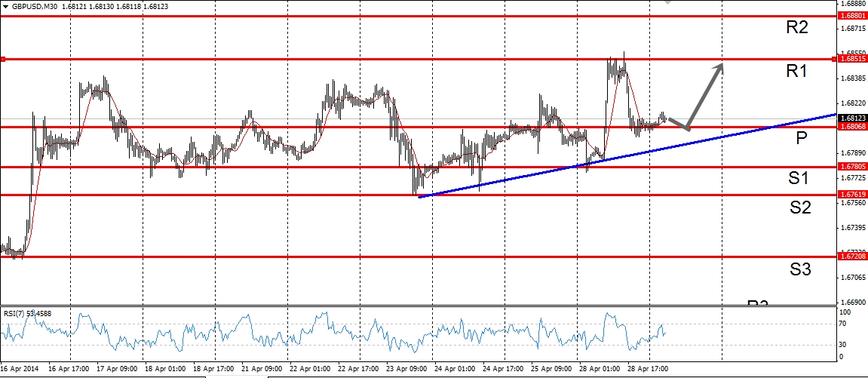Select the P pivot label
This screenshot has height=378, width=868.
click(x=802, y=138)
